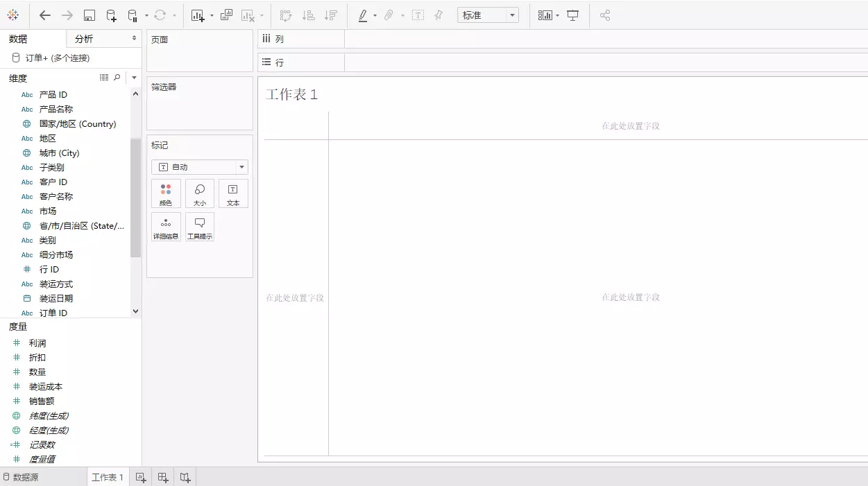Open the 数据源 tab
Screen dimensions: 868x486
point(21,477)
